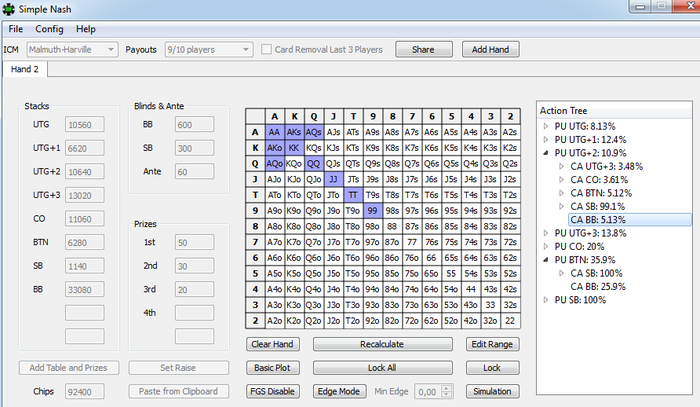Click the 54s cell in the grid

(471, 274)
